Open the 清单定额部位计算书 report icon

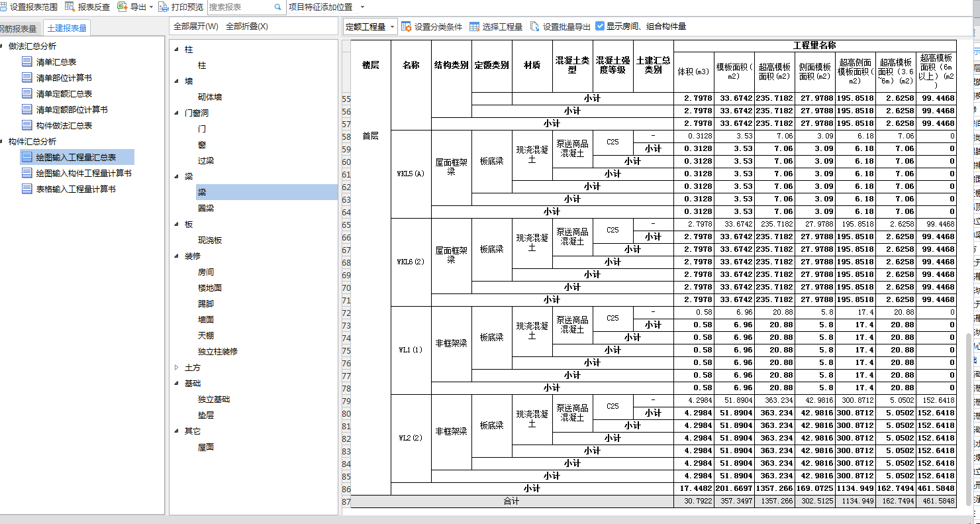point(27,110)
